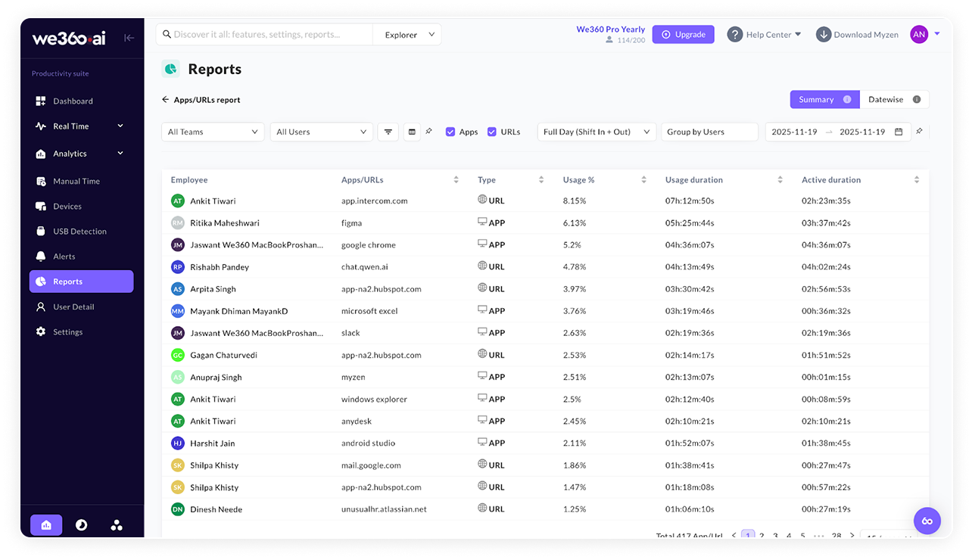Viewport: 972px width, 560px height.
Task: Open the purple chat widget button
Action: (927, 521)
